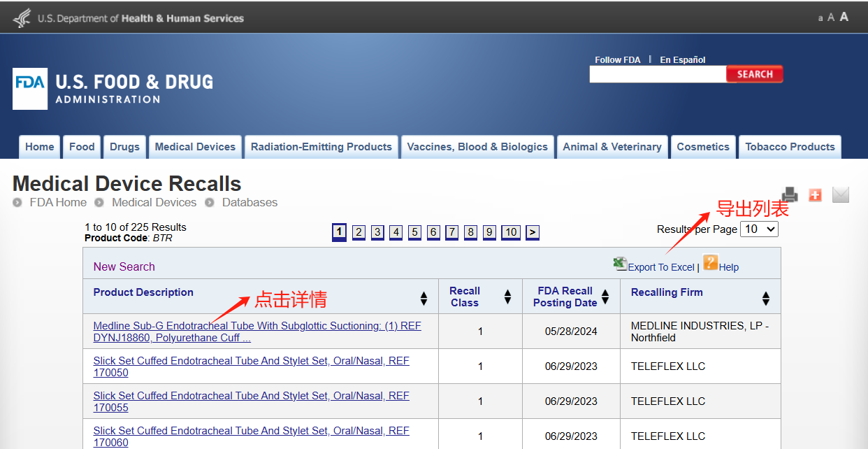Screen dimensions: 868x449
Task: Go to results page 9
Action: pyautogui.click(x=489, y=232)
